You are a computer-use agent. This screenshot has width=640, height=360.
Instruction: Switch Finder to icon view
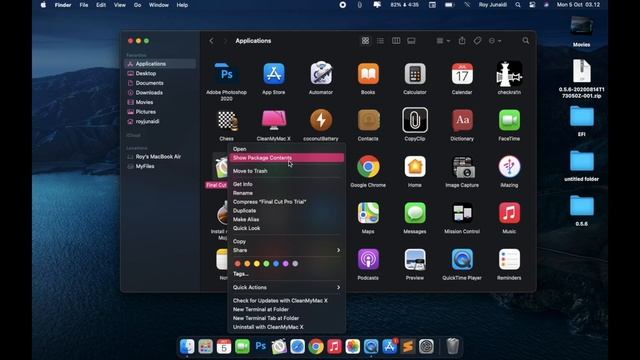click(x=365, y=41)
